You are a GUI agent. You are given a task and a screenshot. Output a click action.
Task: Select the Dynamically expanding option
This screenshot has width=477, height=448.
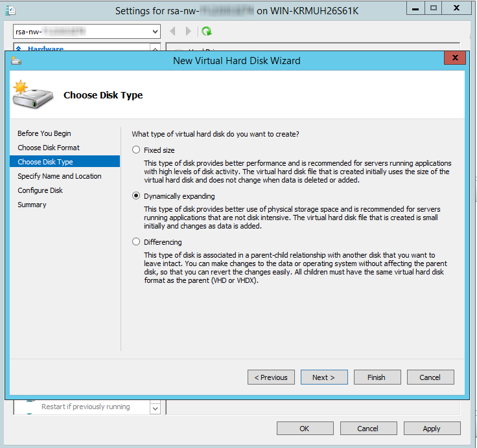point(136,196)
